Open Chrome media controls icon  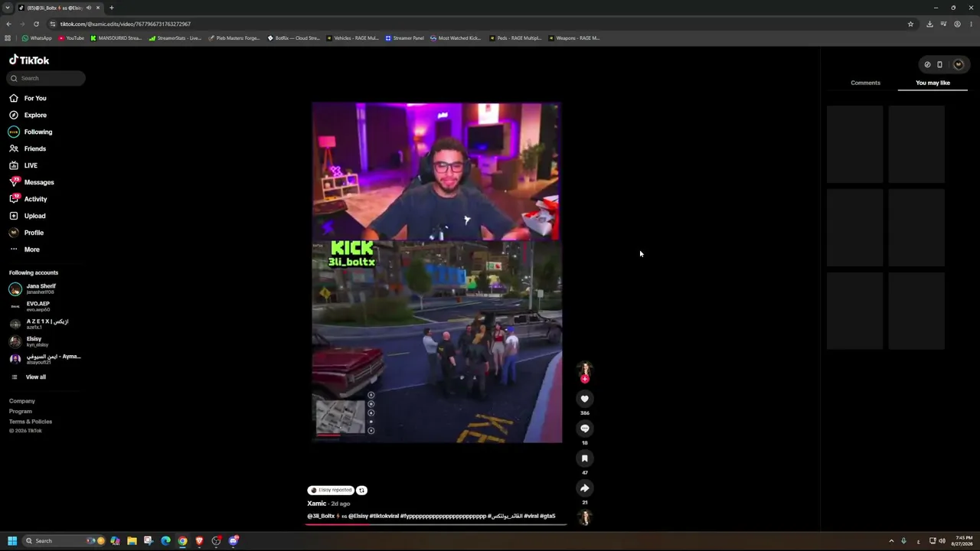point(943,24)
